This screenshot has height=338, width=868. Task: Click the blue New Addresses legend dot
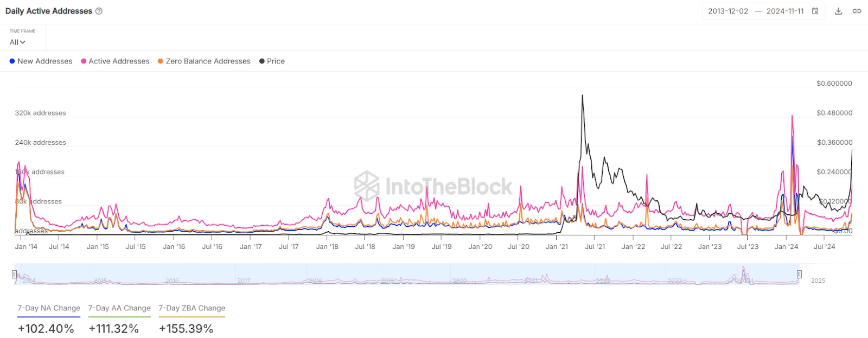11,61
